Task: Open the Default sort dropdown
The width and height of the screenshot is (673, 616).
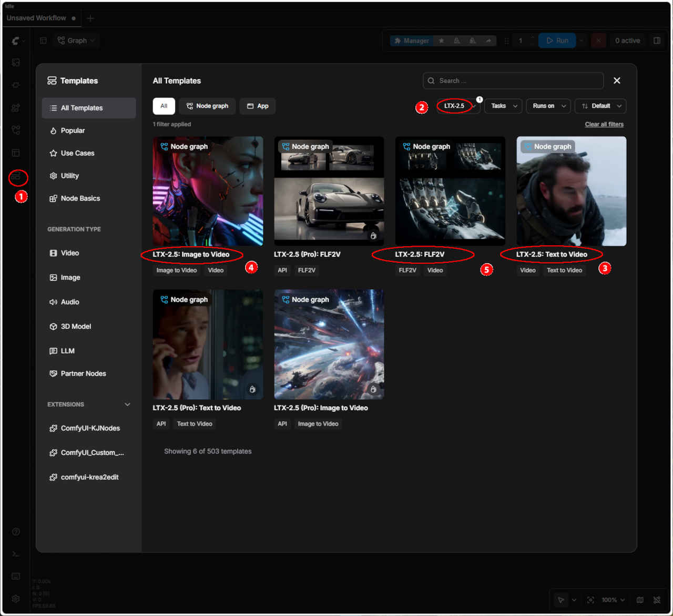Action: tap(600, 106)
